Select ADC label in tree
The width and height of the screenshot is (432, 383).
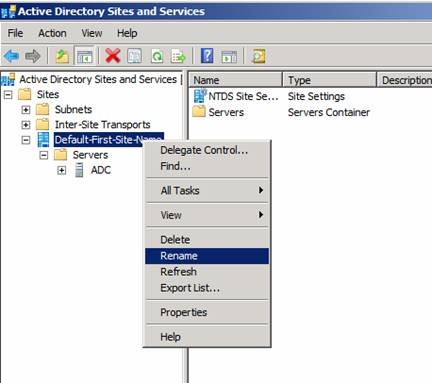coord(101,170)
